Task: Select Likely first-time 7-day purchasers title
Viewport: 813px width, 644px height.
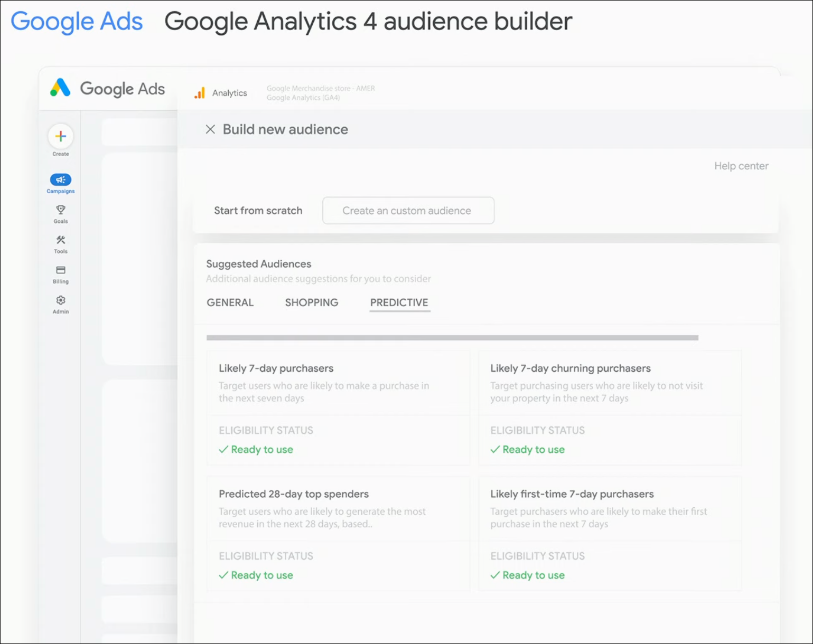Action: (572, 494)
